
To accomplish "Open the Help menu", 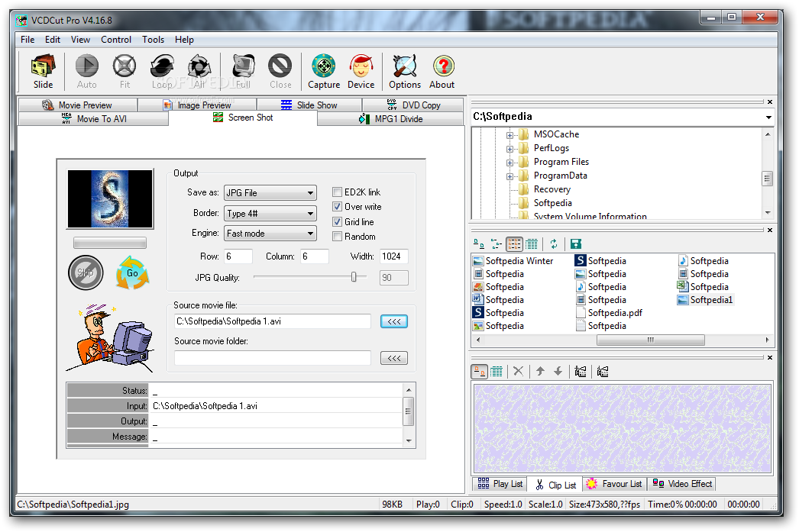I will point(184,39).
